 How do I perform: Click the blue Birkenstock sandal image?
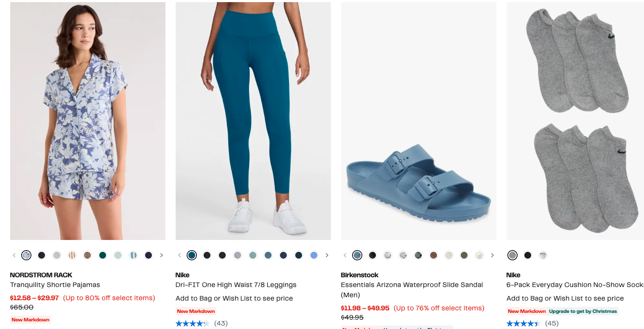click(x=419, y=121)
